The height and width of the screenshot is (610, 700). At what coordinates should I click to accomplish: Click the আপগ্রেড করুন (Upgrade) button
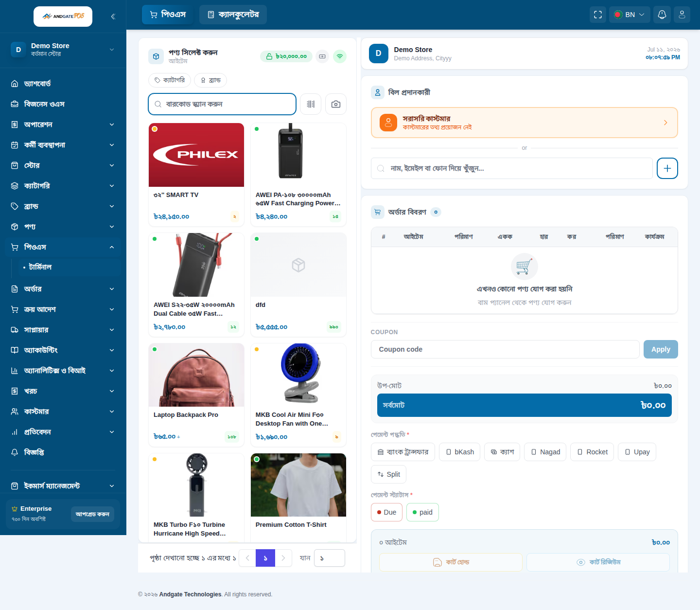tap(92, 514)
